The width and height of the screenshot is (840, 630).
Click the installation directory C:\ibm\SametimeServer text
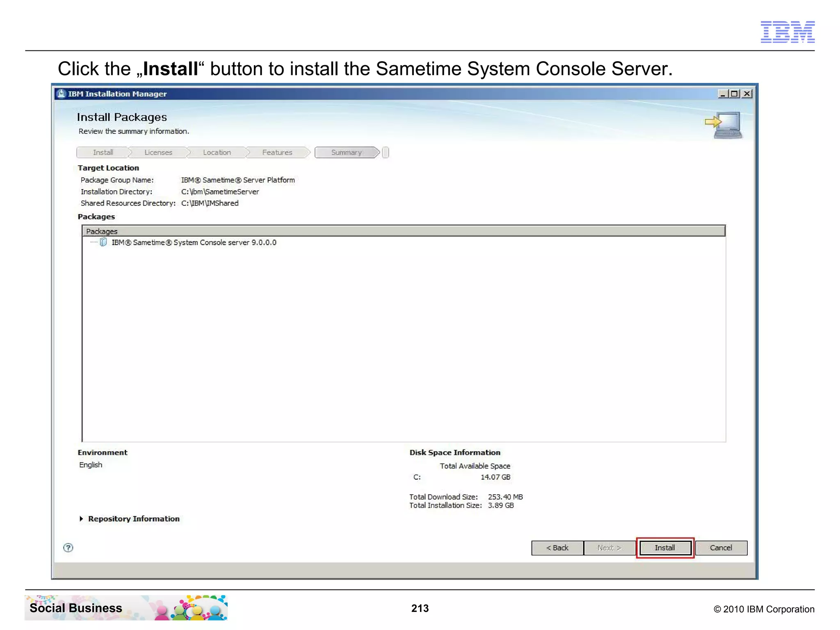[x=220, y=192]
